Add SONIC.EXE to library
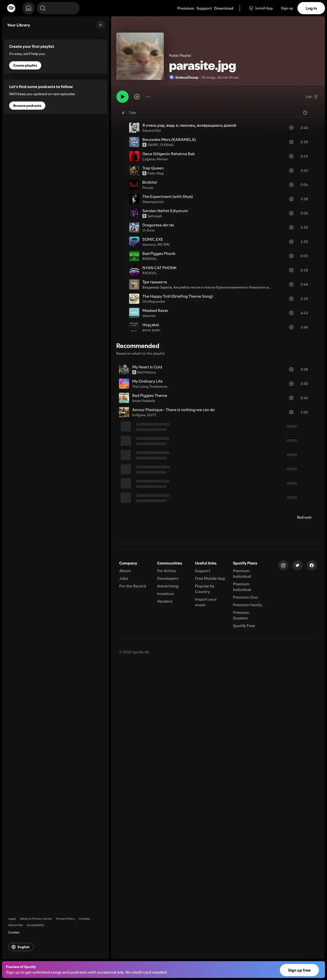This screenshot has height=980, width=327. [x=291, y=242]
